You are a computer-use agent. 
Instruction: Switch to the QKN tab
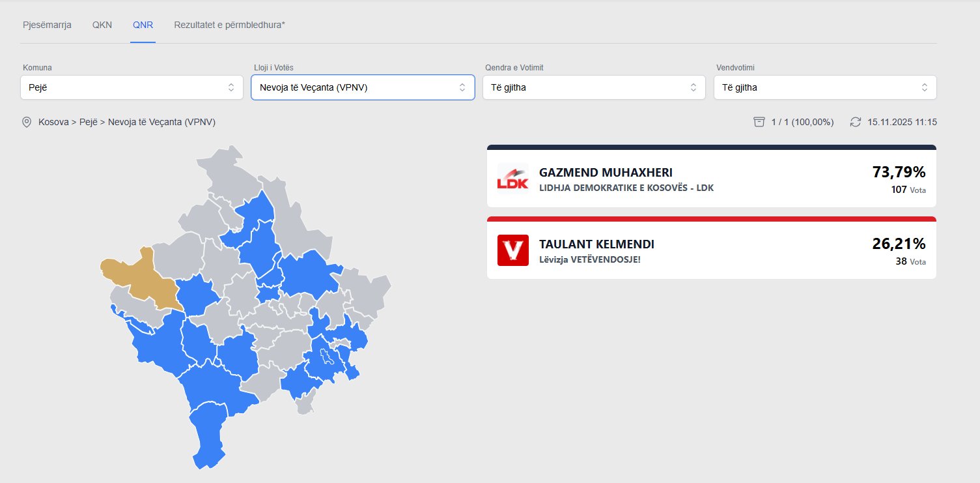102,25
